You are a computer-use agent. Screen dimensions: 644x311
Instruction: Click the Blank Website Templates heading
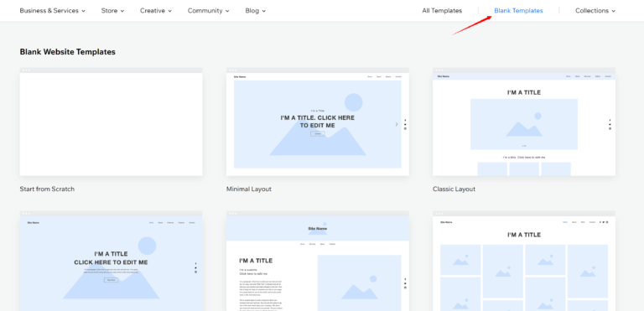pyautogui.click(x=67, y=52)
